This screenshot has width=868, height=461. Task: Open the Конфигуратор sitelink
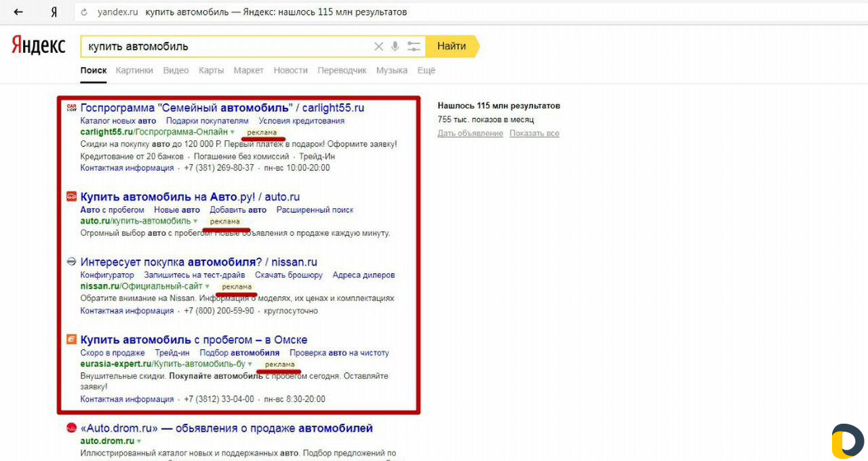point(107,275)
